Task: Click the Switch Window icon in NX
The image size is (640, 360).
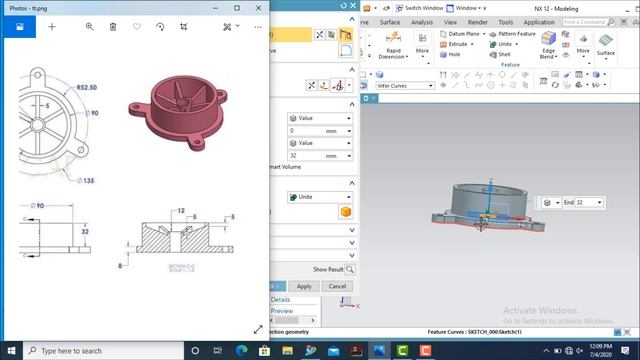Action: pyautogui.click(x=400, y=8)
